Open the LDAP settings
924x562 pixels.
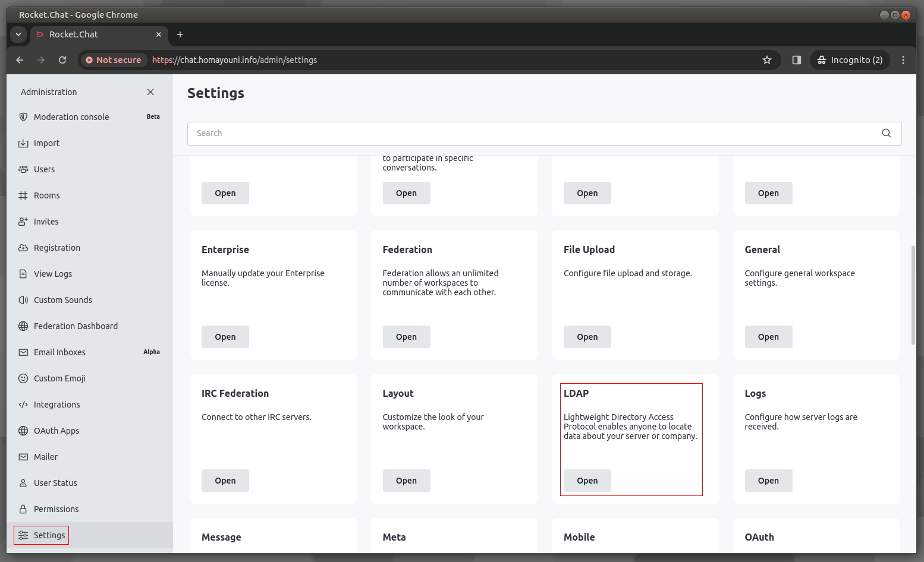(587, 481)
